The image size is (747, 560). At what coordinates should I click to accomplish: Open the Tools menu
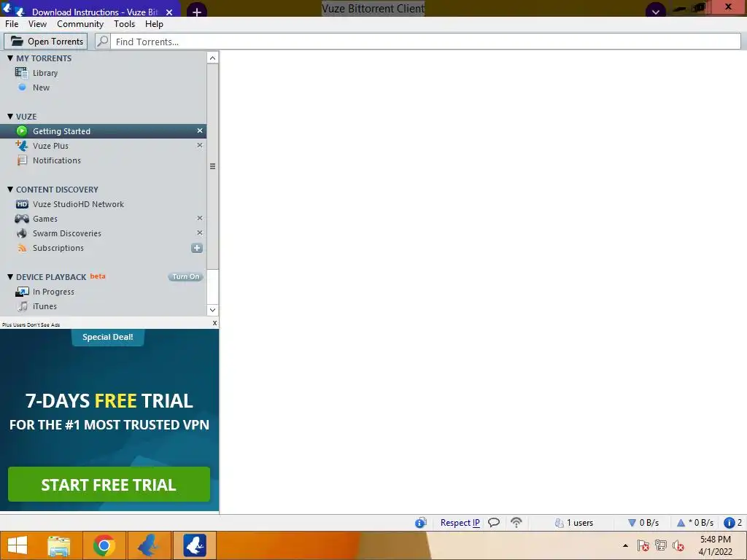(x=124, y=24)
